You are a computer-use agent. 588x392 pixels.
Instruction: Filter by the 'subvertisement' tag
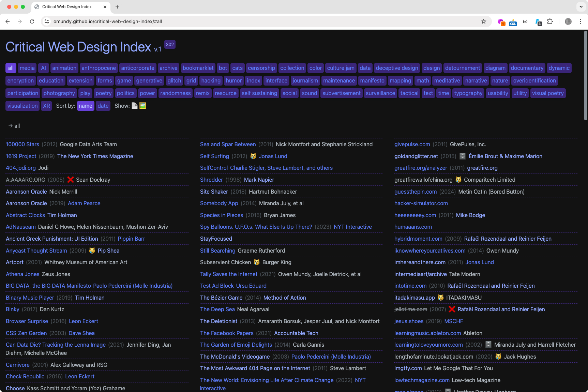(342, 93)
